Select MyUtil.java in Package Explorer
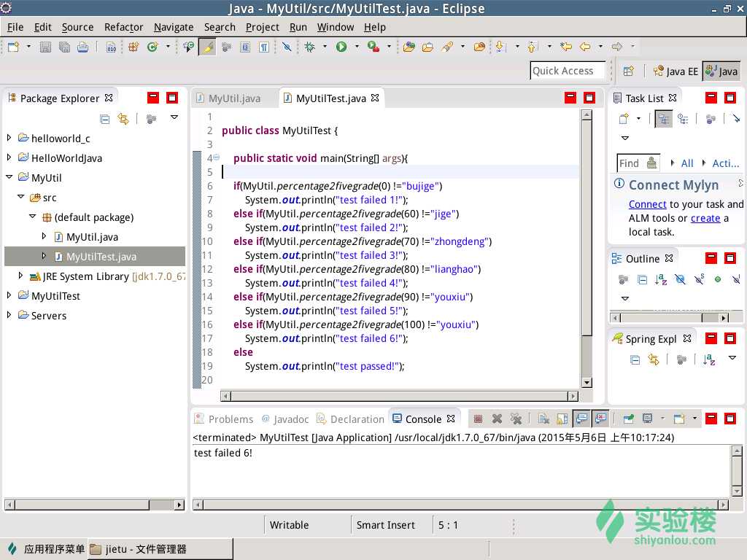The image size is (747, 560). (93, 237)
